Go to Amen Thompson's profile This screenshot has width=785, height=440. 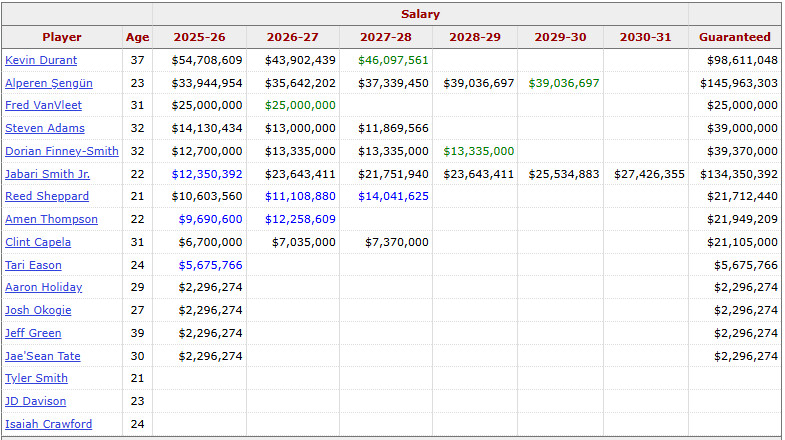point(51,219)
